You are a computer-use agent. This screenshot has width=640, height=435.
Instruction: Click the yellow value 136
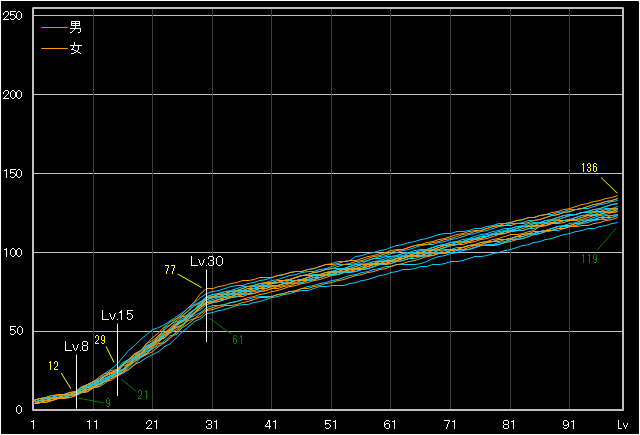click(589, 168)
